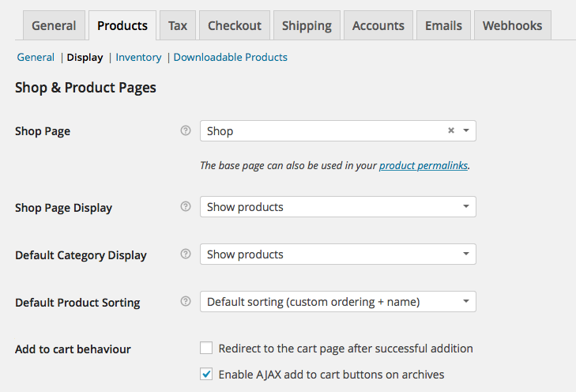Expand the Default Product Sorting dropdown

click(x=337, y=302)
